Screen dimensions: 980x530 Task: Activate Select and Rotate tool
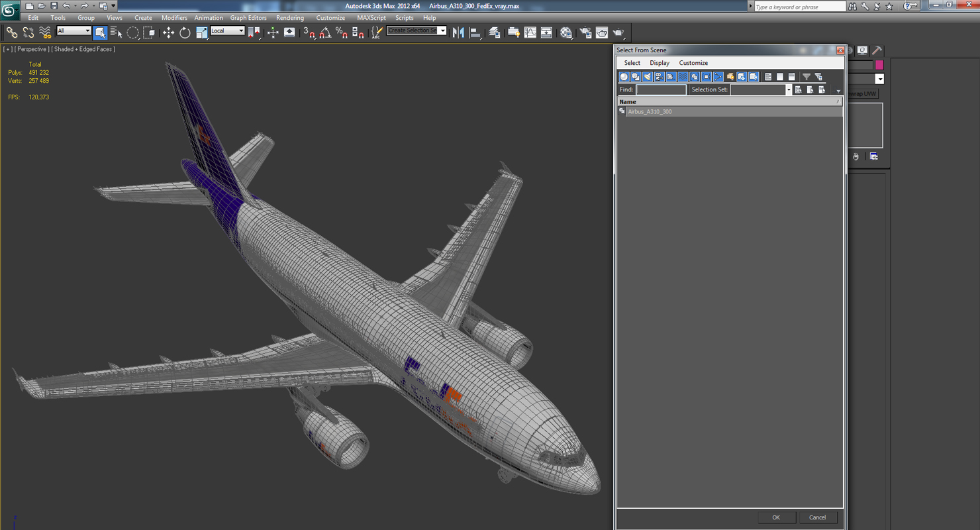[185, 32]
